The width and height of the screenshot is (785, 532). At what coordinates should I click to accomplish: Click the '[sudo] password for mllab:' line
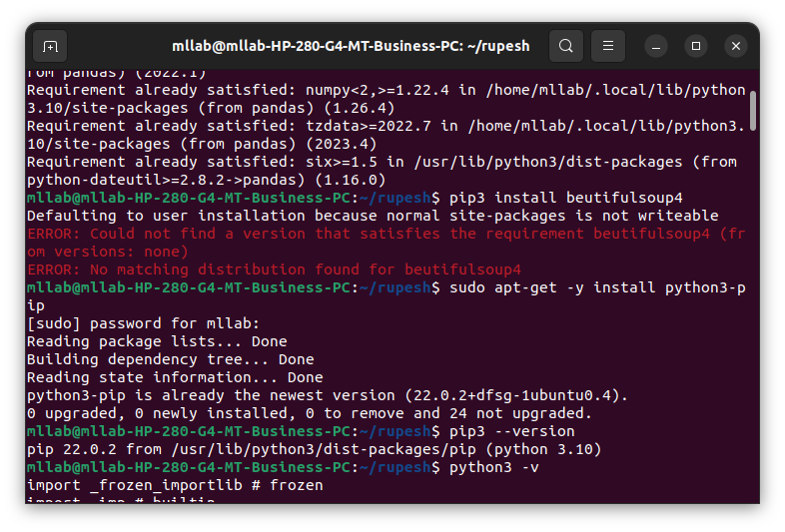(143, 323)
